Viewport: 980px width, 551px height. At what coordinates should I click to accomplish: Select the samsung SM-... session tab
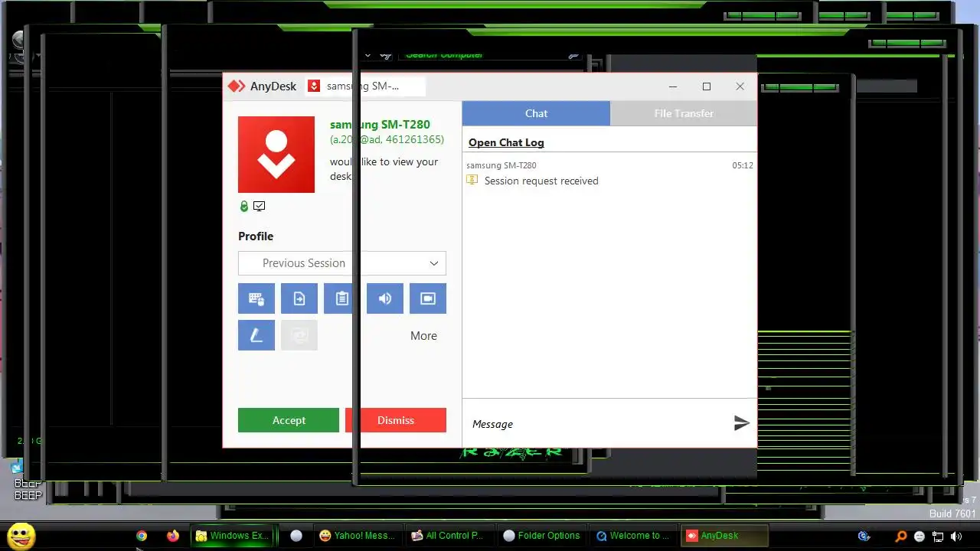(364, 86)
